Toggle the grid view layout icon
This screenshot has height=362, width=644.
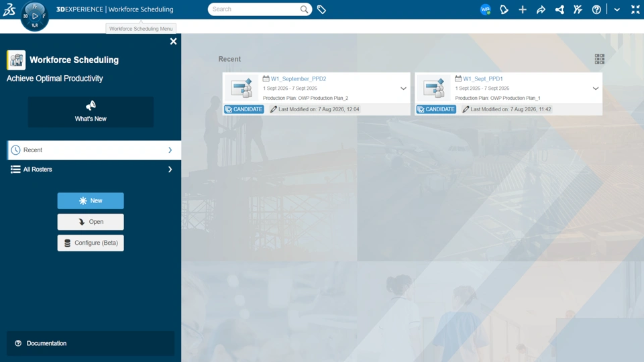(x=600, y=59)
